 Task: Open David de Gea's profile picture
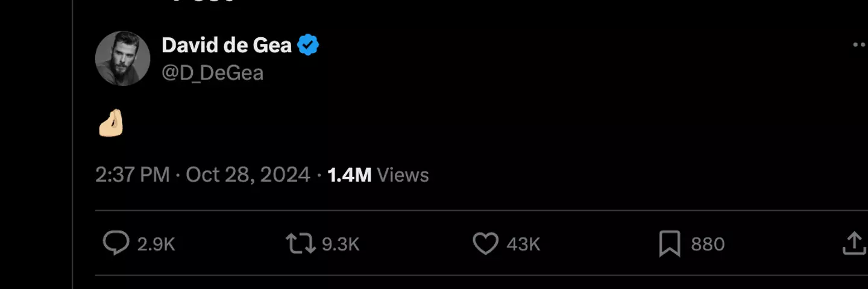coord(122,58)
